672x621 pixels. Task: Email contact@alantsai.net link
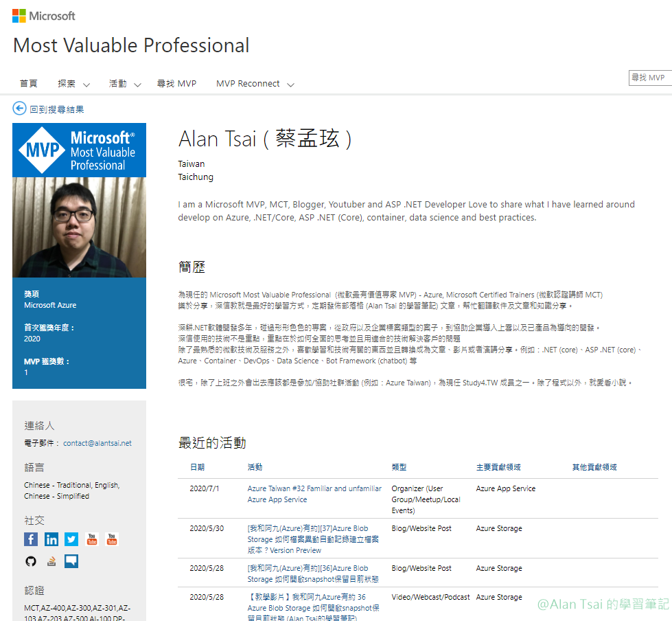97,443
